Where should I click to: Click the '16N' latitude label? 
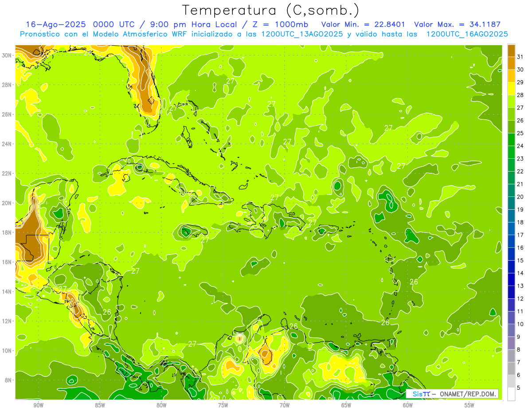pos(7,262)
